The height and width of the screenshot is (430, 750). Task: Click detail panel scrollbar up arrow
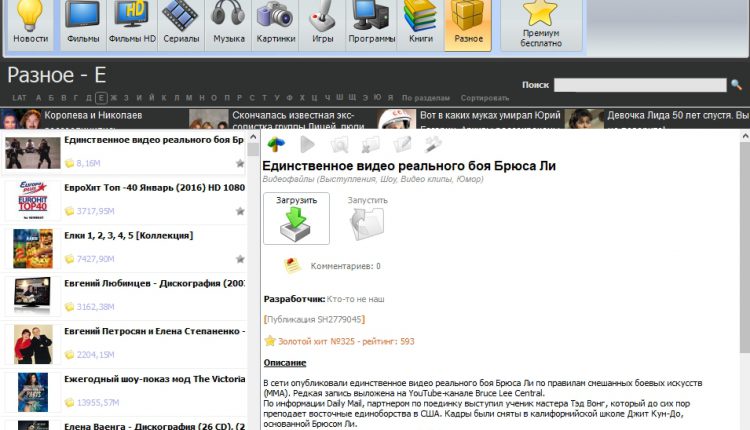point(745,136)
